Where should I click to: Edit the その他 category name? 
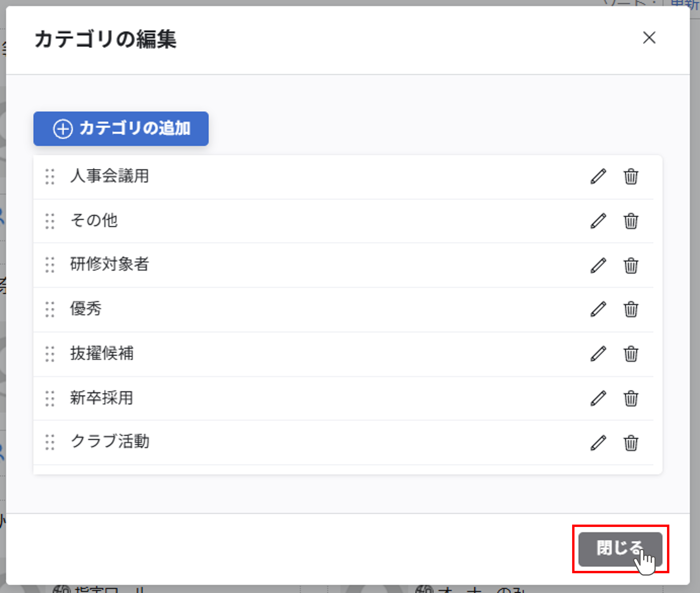coord(598,221)
